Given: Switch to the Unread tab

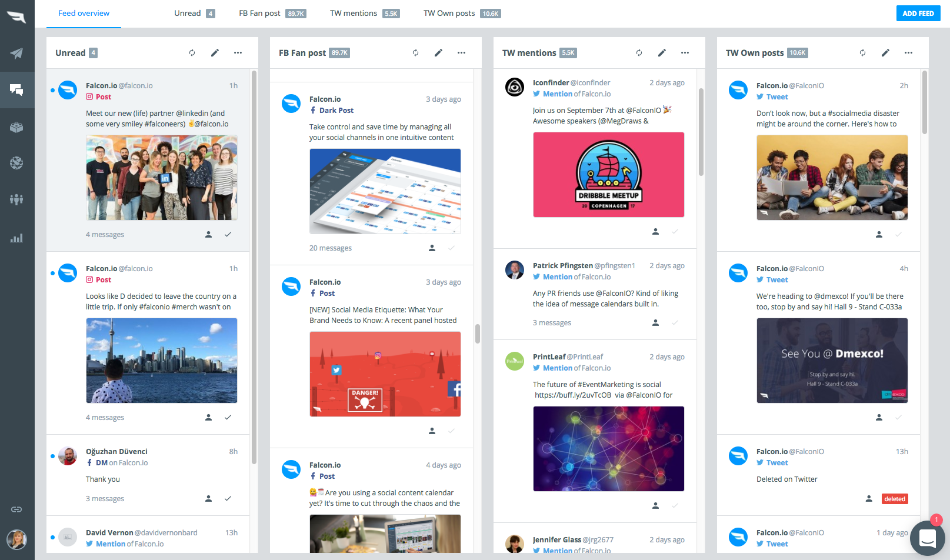Looking at the screenshot, I should [194, 14].
